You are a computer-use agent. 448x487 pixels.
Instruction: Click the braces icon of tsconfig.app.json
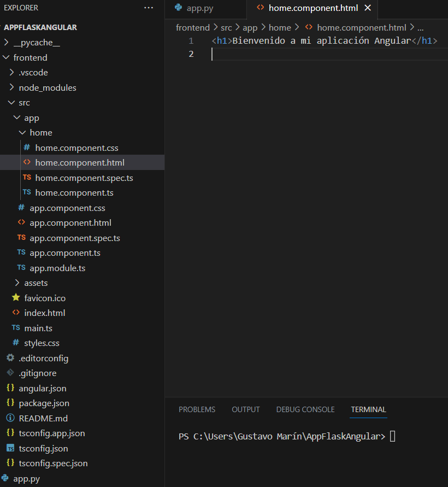tap(10, 433)
